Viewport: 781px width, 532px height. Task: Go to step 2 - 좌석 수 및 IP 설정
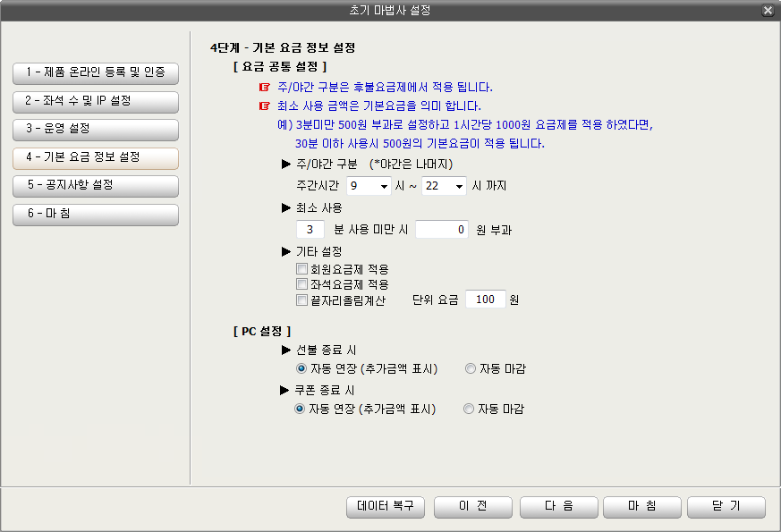pos(96,102)
